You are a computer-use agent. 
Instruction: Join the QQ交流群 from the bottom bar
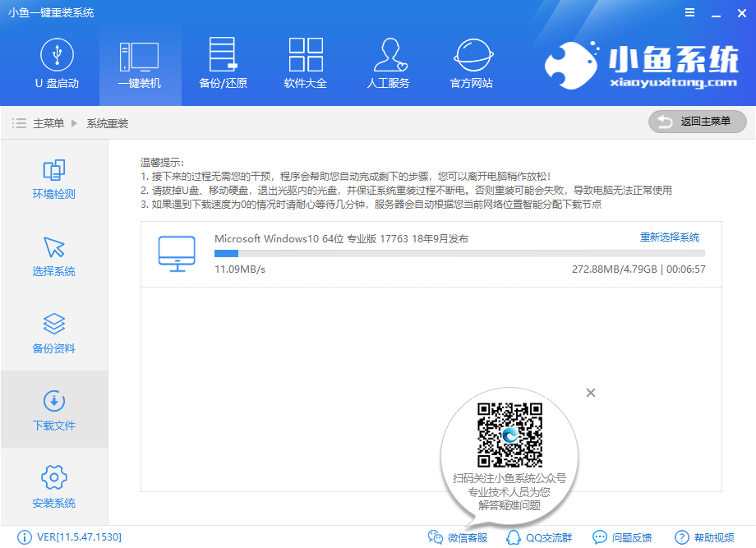pos(537,537)
